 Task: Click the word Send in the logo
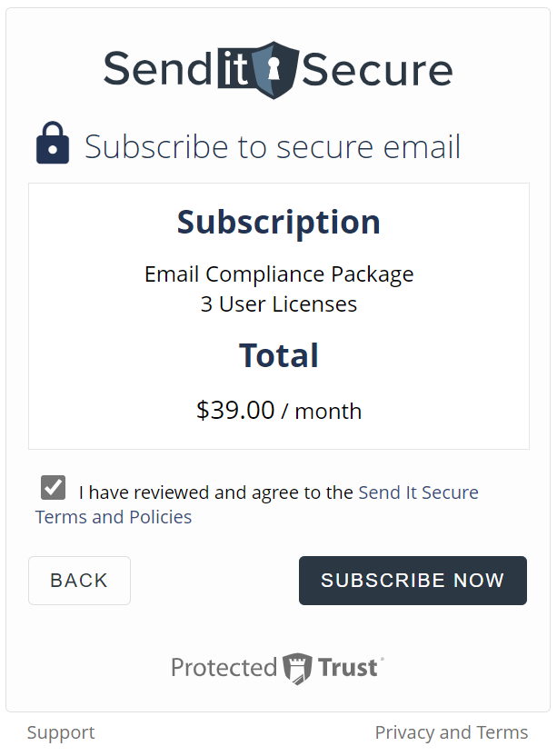coord(158,69)
